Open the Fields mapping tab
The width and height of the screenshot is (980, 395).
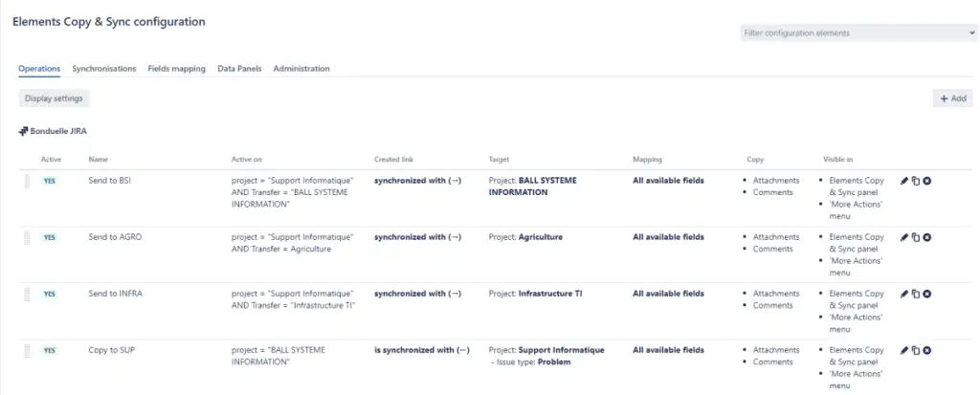coord(176,69)
